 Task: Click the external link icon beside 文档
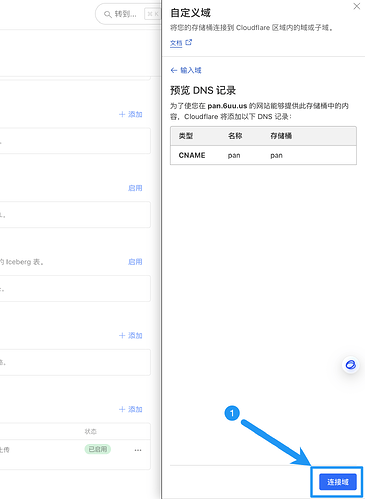189,42
